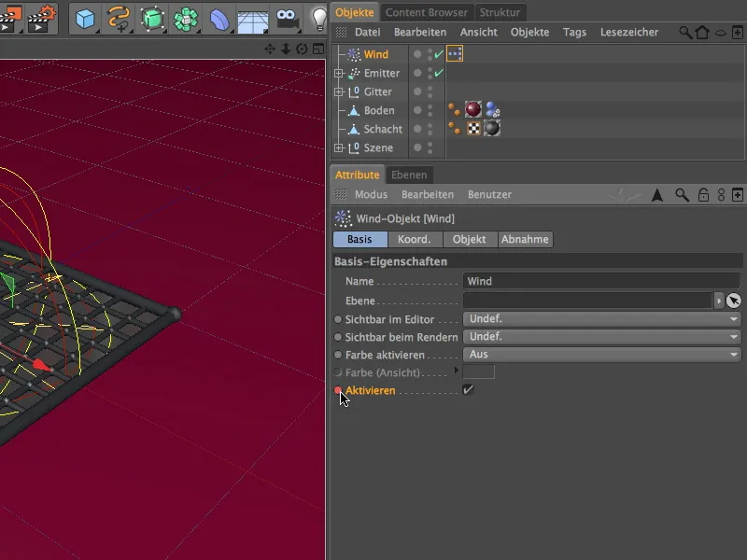Expand the Farbe (Ansicht) color triangle
This screenshot has height=560, width=747.
457,370
